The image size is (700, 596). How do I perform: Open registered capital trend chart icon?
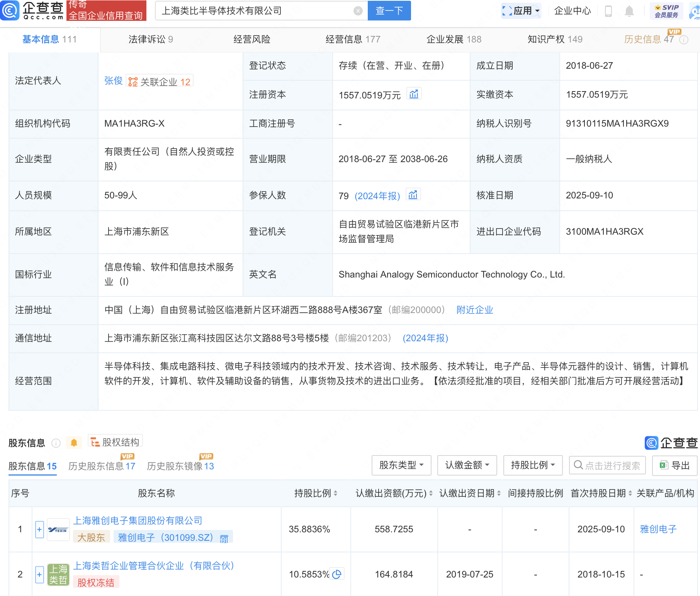414,94
